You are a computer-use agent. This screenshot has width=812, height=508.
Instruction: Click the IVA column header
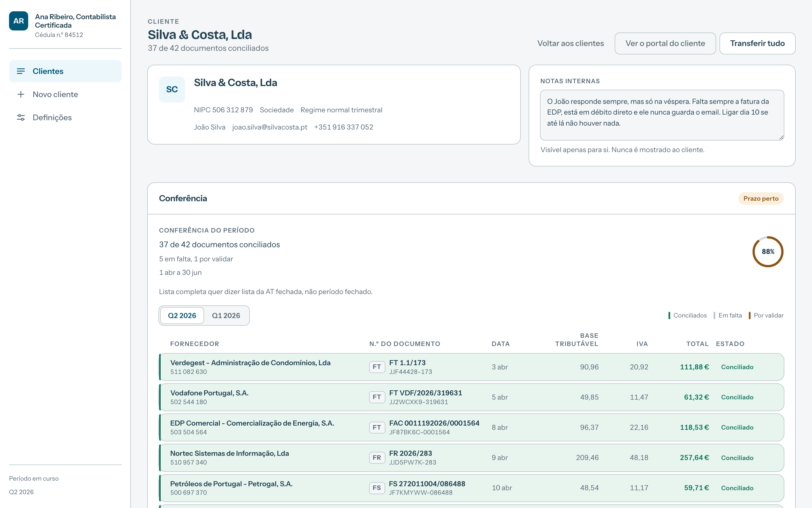(642, 344)
